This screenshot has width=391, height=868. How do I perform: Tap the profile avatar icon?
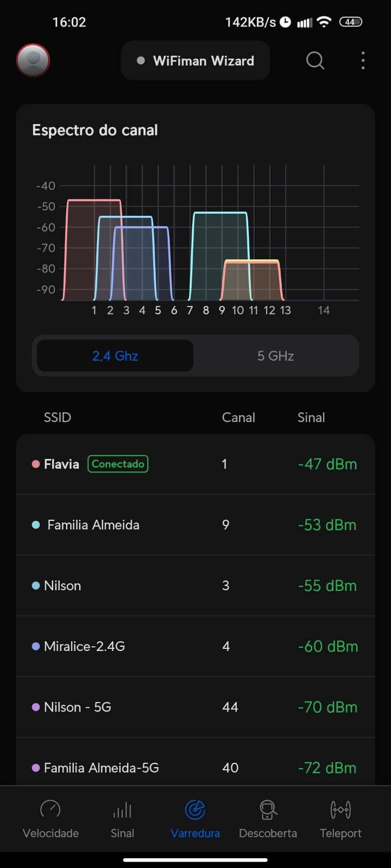[x=33, y=60]
